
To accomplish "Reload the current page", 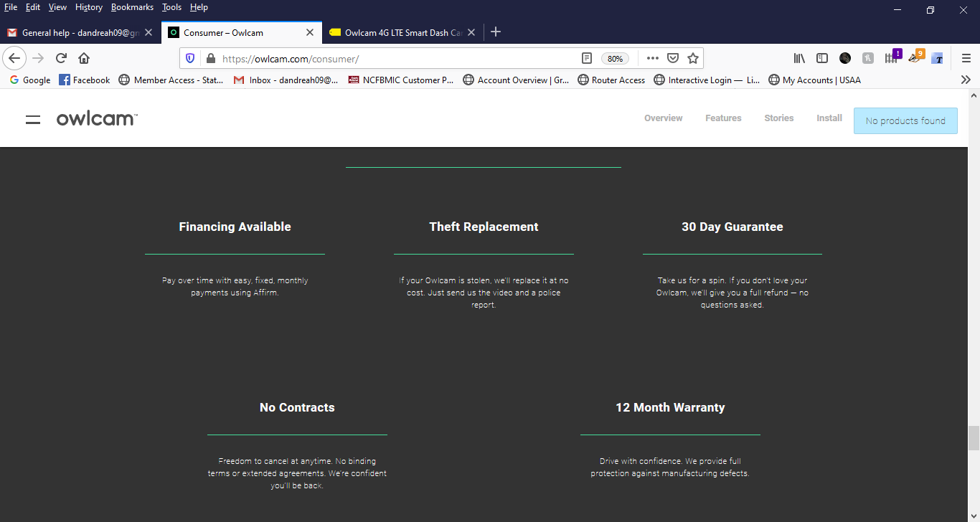I will tap(62, 58).
